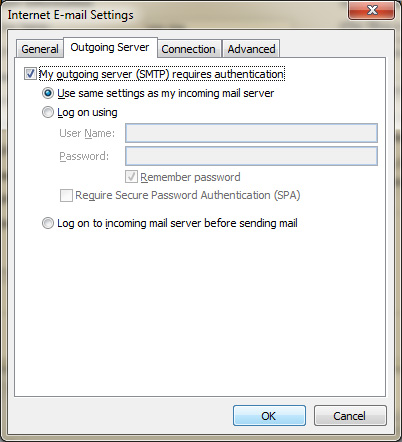The image size is (402, 442).
Task: Click the Password input field
Action: [x=251, y=156]
